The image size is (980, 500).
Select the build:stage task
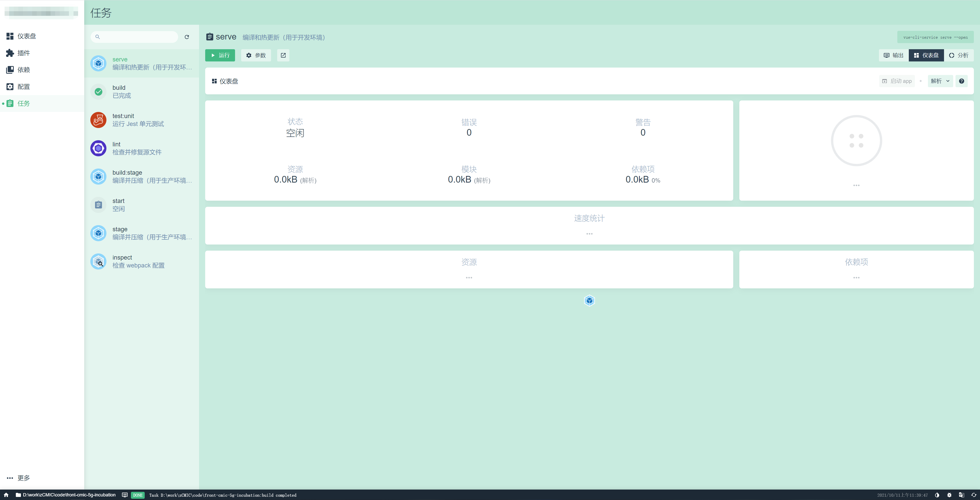[x=142, y=177]
